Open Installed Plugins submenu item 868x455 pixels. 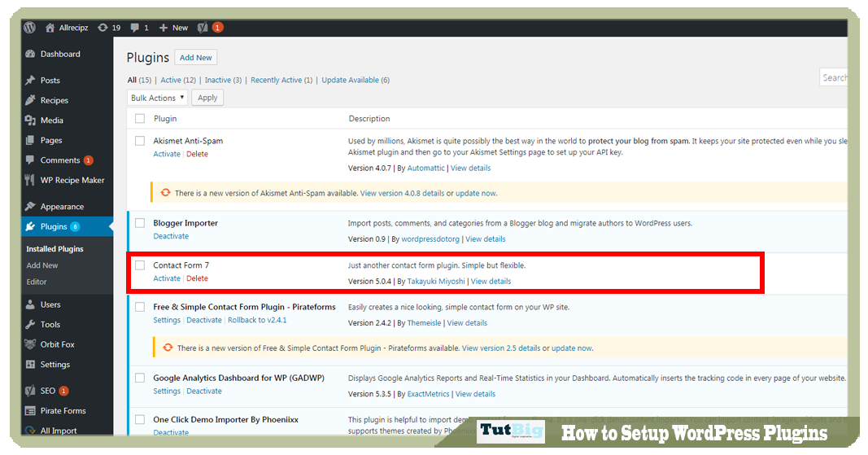point(55,249)
